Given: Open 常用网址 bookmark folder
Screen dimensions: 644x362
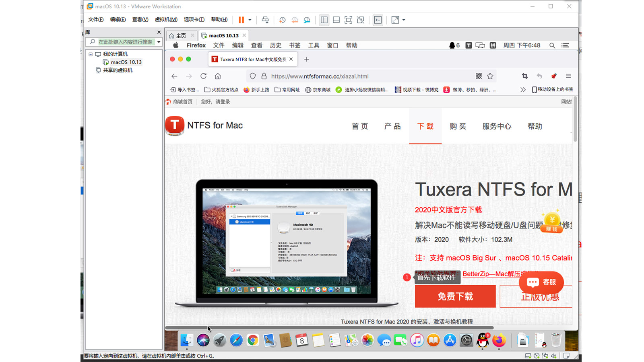Looking at the screenshot, I should pyautogui.click(x=287, y=90).
